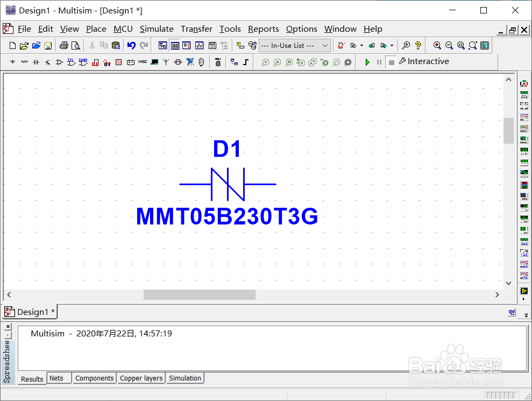
Task: Run the simulation
Action: point(367,62)
